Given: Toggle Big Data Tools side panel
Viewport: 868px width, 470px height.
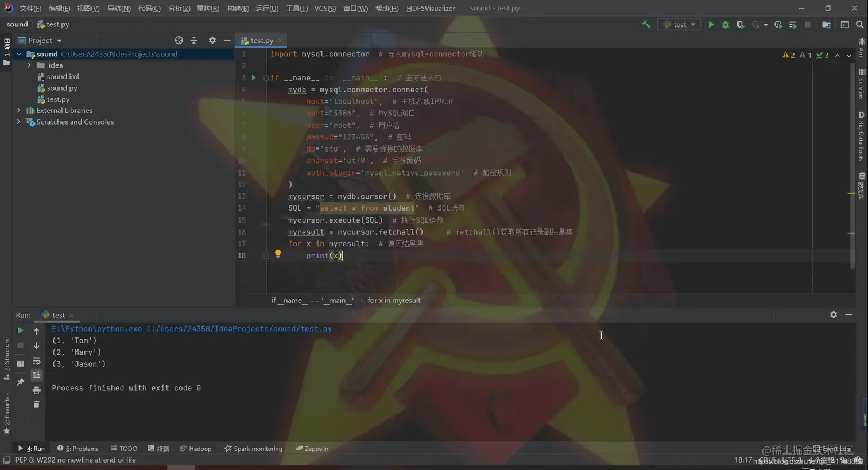Looking at the screenshot, I should pyautogui.click(x=862, y=136).
